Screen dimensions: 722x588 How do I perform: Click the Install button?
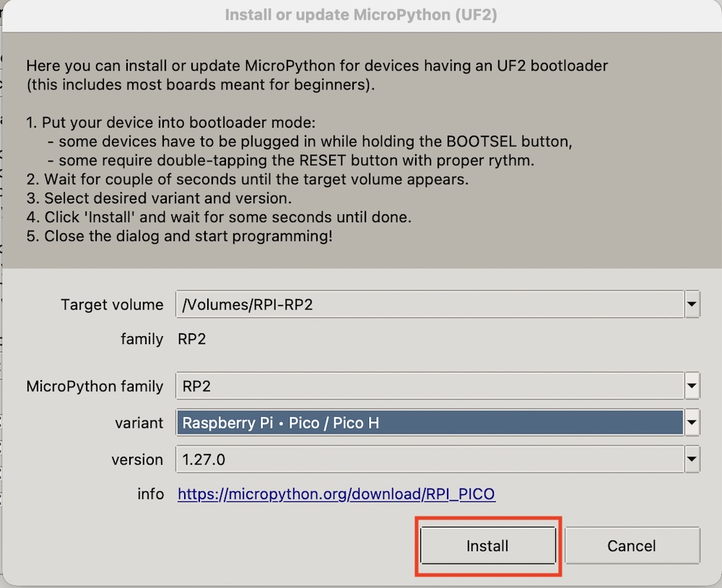pos(487,545)
